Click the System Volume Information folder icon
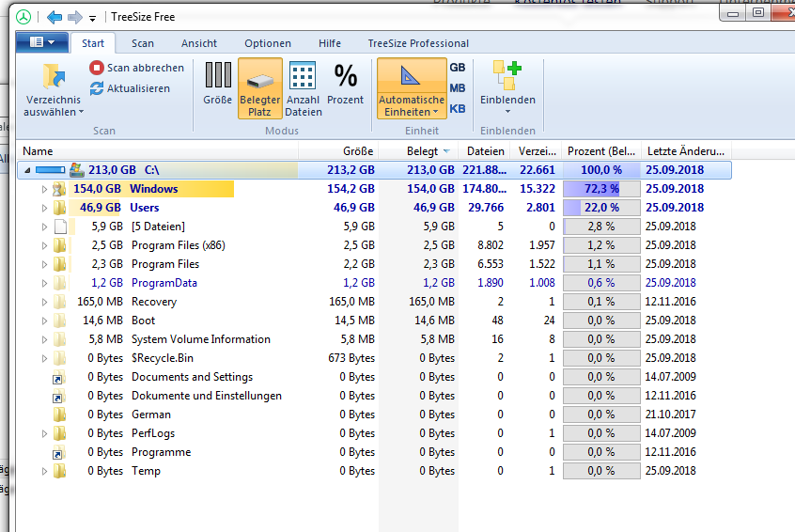 coord(59,338)
